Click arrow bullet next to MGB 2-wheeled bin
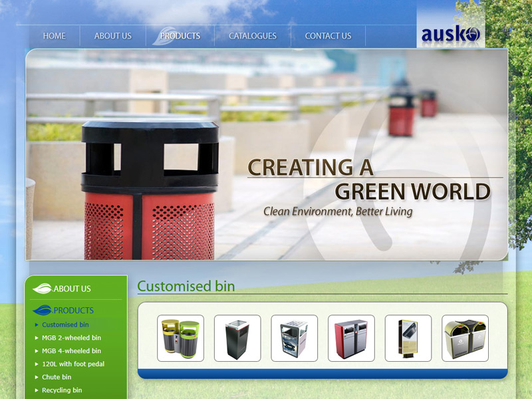The image size is (532, 399). [37, 338]
